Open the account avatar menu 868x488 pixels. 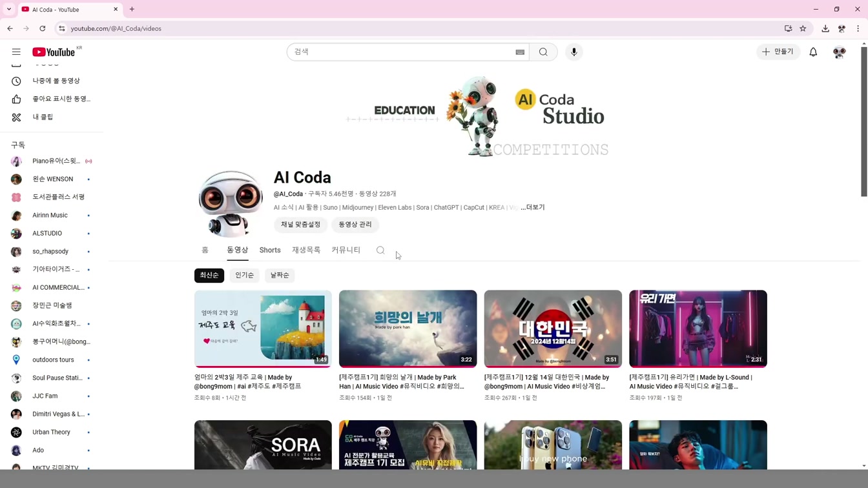(839, 52)
